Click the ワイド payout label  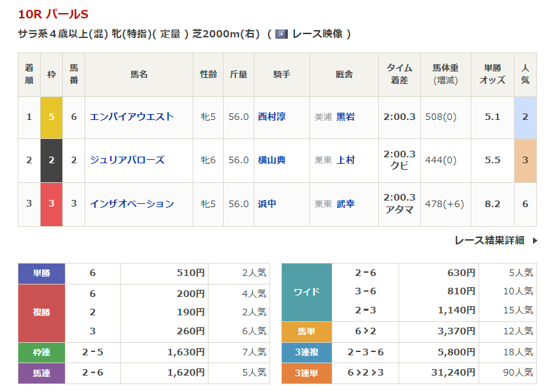coord(307,292)
